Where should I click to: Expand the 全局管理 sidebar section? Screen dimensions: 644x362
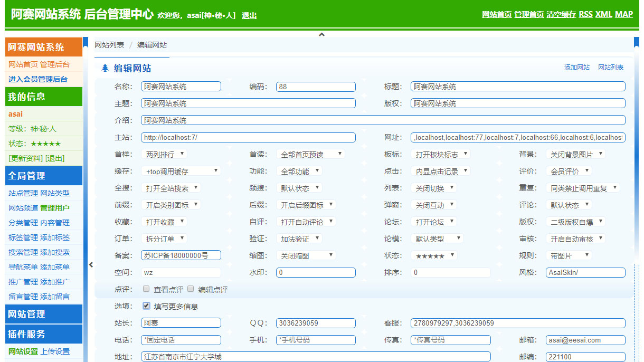pyautogui.click(x=44, y=176)
